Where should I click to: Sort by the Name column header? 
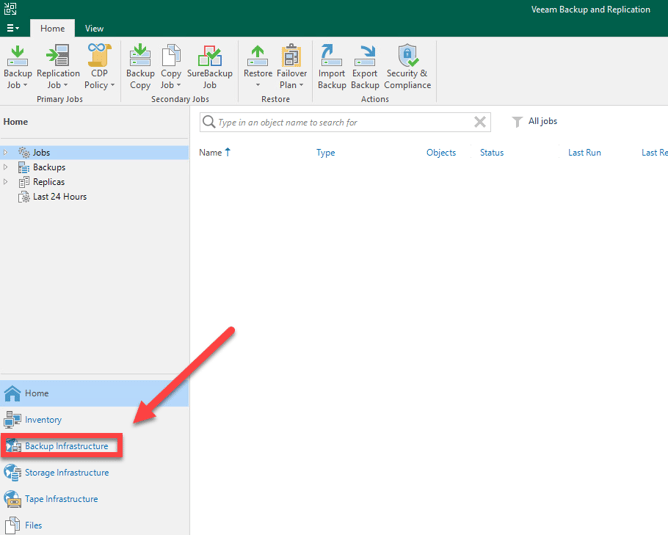210,152
